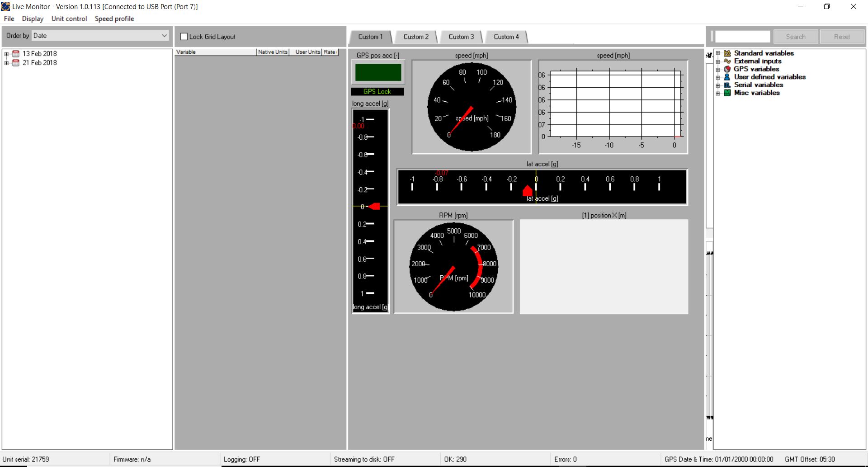Click the Native Units column header
Screen dimensions: 868x467
273,52
